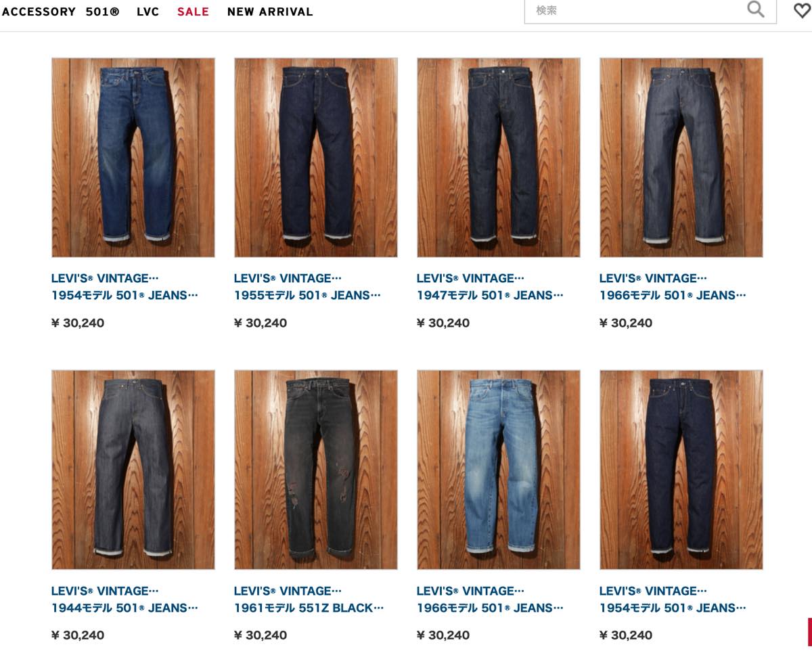Open the 1947 model 501 jeans thumbnail
This screenshot has width=812, height=651.
(x=499, y=158)
